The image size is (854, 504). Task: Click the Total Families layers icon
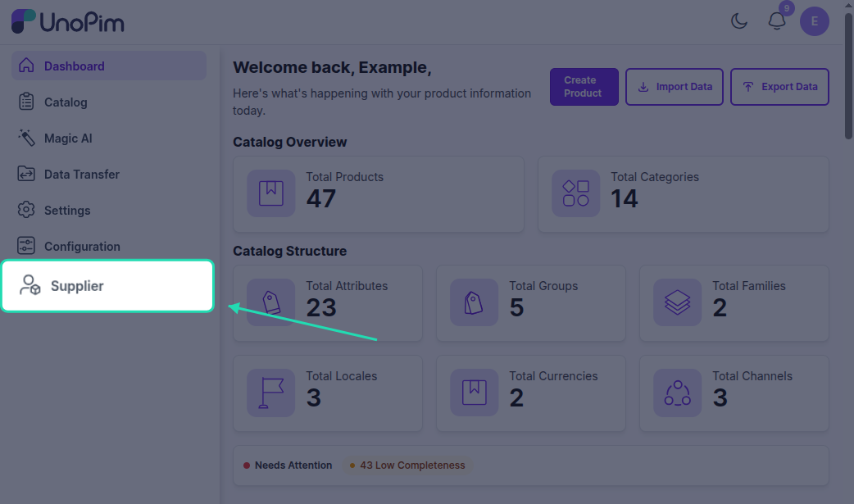(678, 302)
